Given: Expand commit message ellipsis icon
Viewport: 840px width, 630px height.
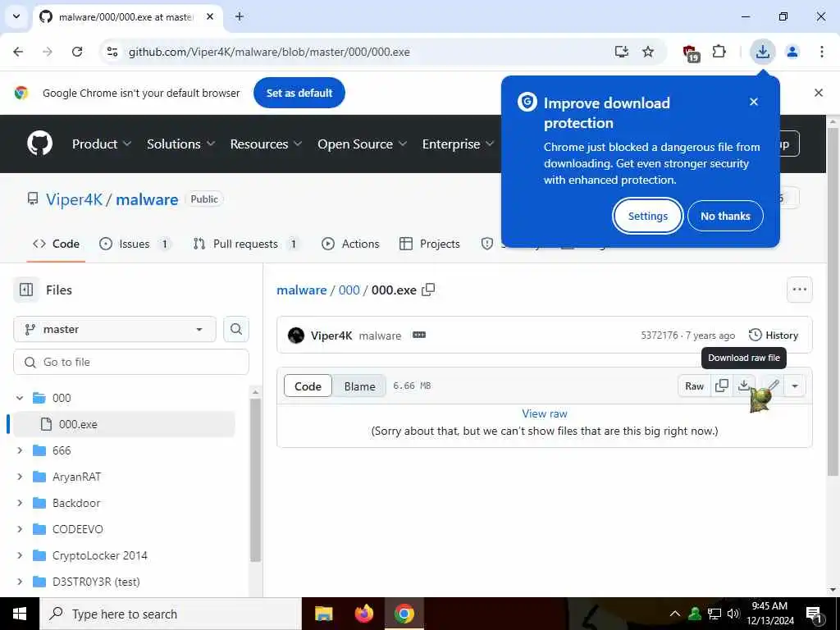Looking at the screenshot, I should pyautogui.click(x=419, y=335).
